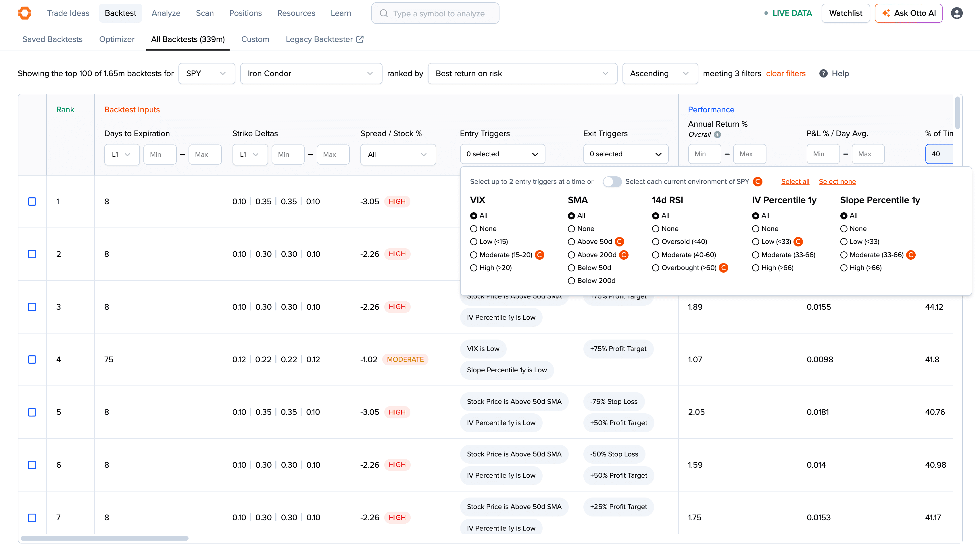Viewport: 980px width, 559px height.
Task: Click the Help question mark icon
Action: coord(823,73)
